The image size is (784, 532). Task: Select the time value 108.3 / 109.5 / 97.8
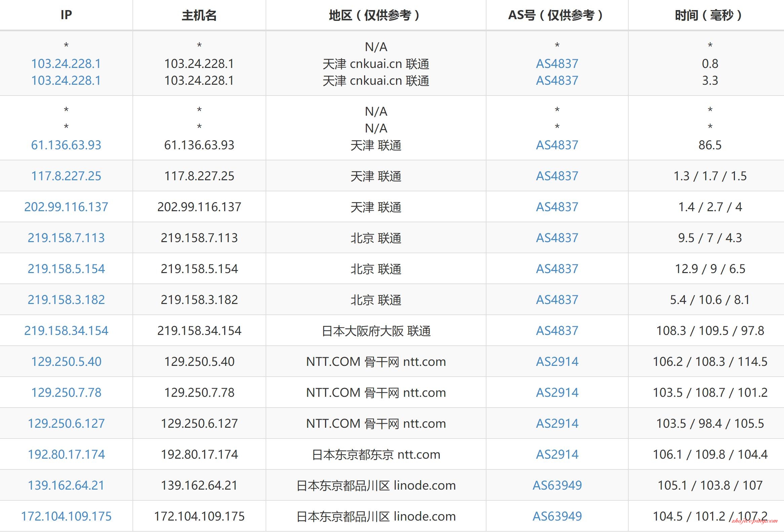pyautogui.click(x=710, y=331)
